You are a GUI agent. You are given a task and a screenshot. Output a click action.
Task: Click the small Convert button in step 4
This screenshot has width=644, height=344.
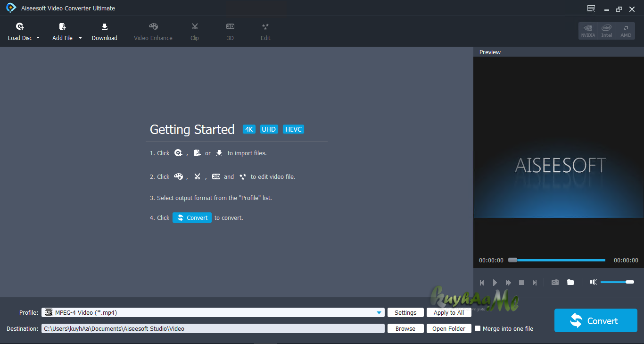pyautogui.click(x=192, y=218)
